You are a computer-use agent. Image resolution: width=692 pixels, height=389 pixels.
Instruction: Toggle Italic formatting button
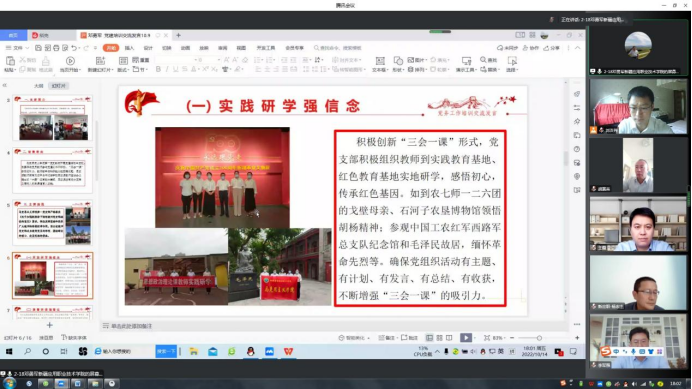(x=167, y=69)
